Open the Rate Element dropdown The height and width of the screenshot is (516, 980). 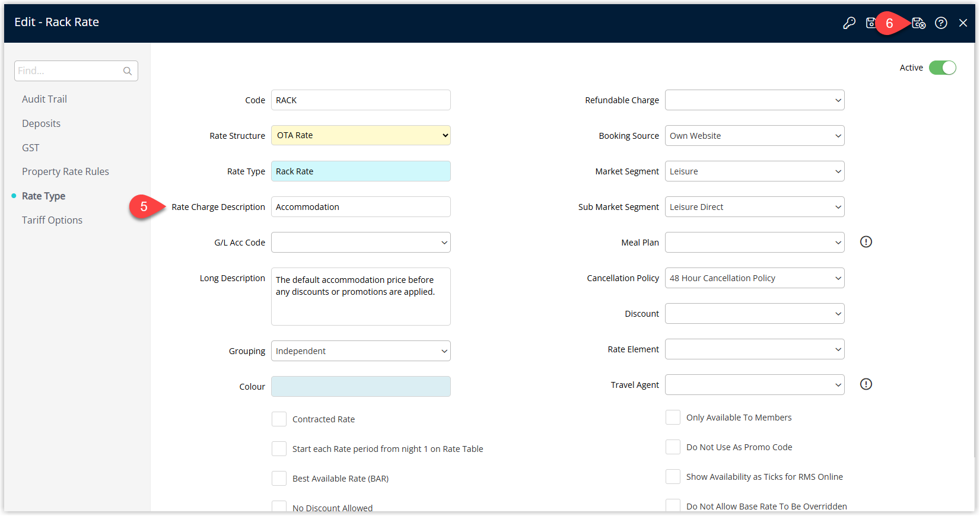pyautogui.click(x=755, y=349)
